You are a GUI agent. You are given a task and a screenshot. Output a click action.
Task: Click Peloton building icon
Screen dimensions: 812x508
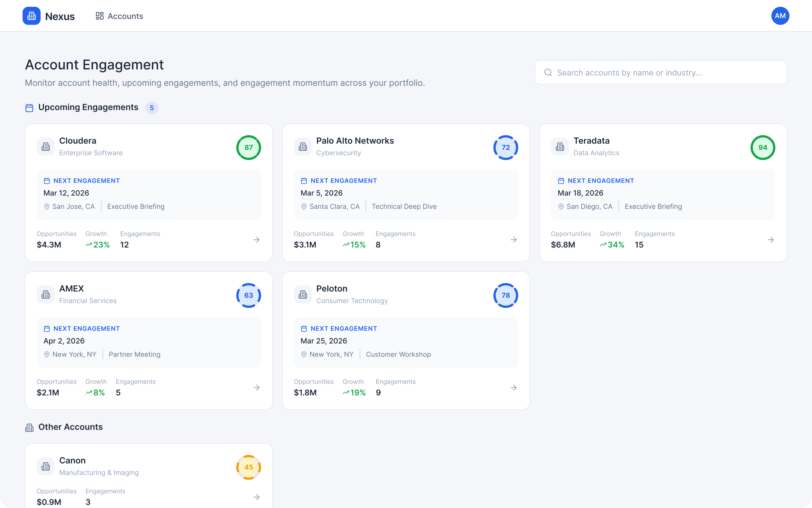(303, 295)
